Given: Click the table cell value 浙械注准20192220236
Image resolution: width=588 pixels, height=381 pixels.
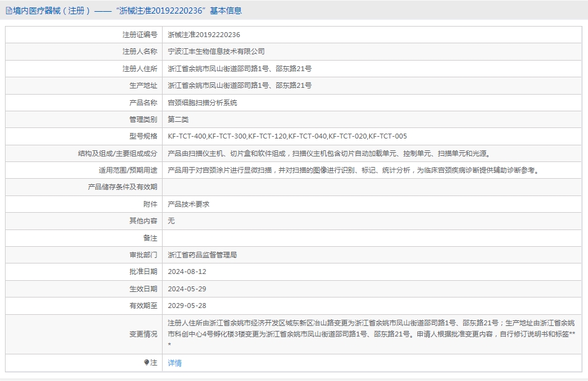Looking at the screenshot, I should click(204, 35).
